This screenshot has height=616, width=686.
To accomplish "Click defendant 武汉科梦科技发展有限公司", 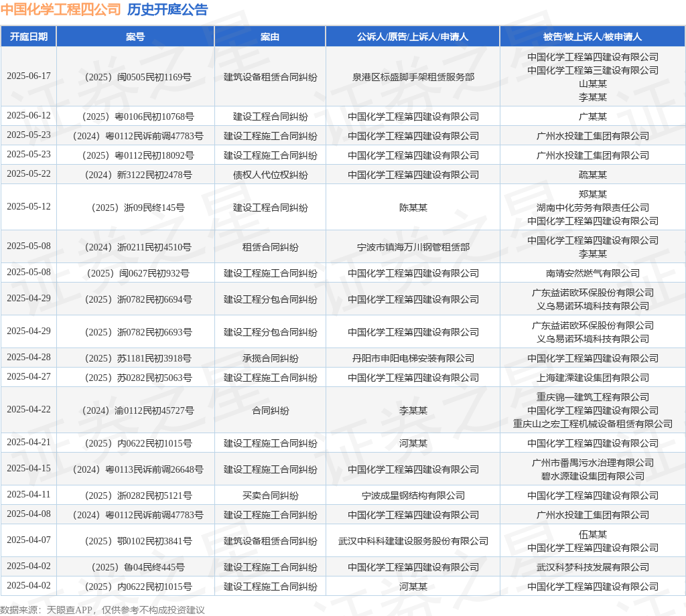I will coord(593,567).
